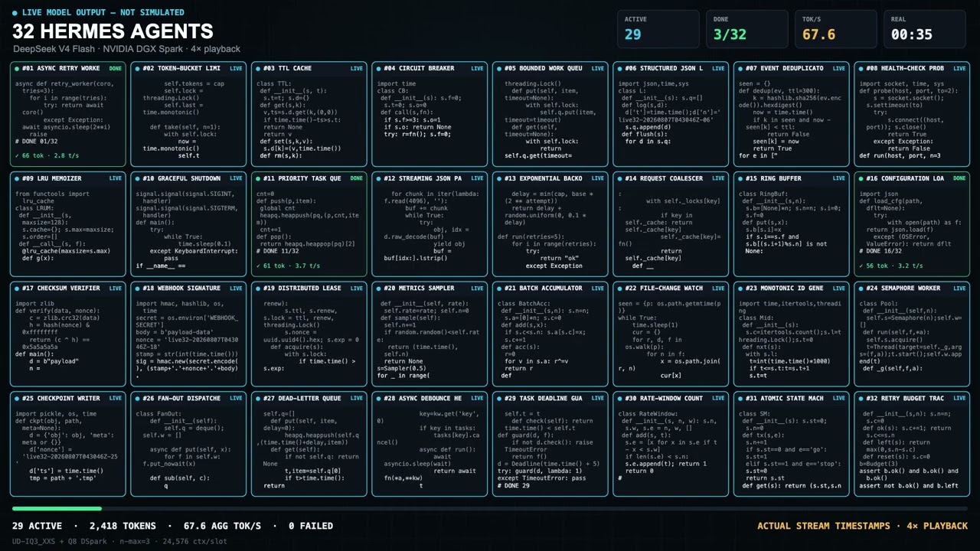Click the DONE badge on card #11
This screenshot has height=551, width=980.
[x=357, y=178]
